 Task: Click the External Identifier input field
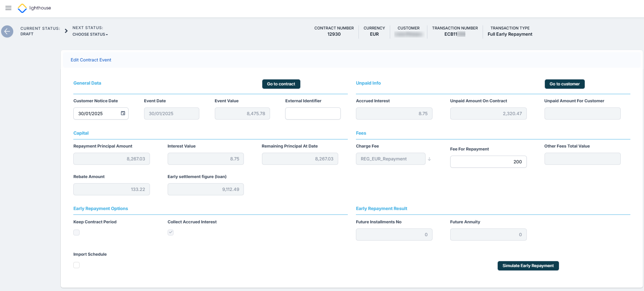[x=313, y=114]
